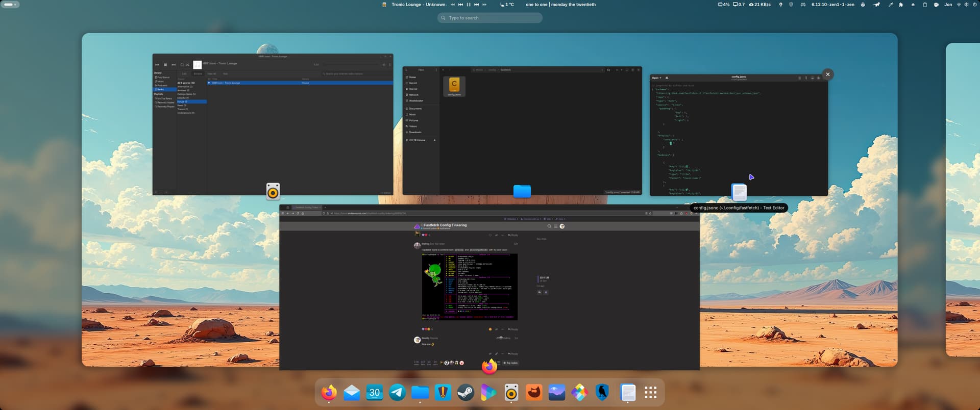Screen dimensions: 980x410
Task: Open the Files folder icon in dock
Action: coord(420,393)
